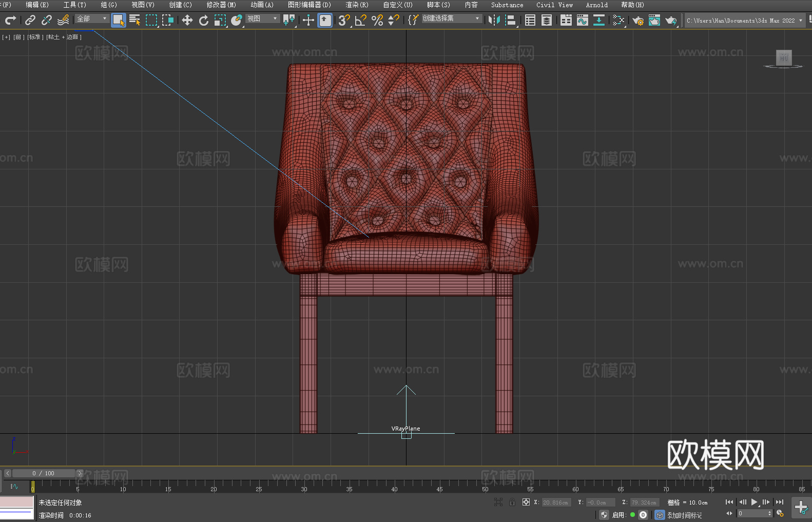The height and width of the screenshot is (522, 812).
Task: Open the 工具(T) menu
Action: tap(74, 5)
